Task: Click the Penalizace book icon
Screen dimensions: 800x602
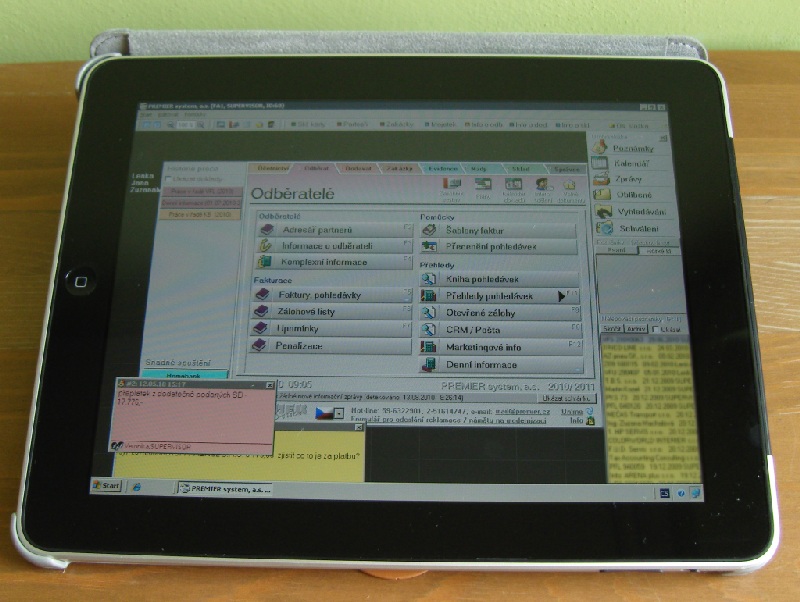Action: pyautogui.click(x=259, y=345)
